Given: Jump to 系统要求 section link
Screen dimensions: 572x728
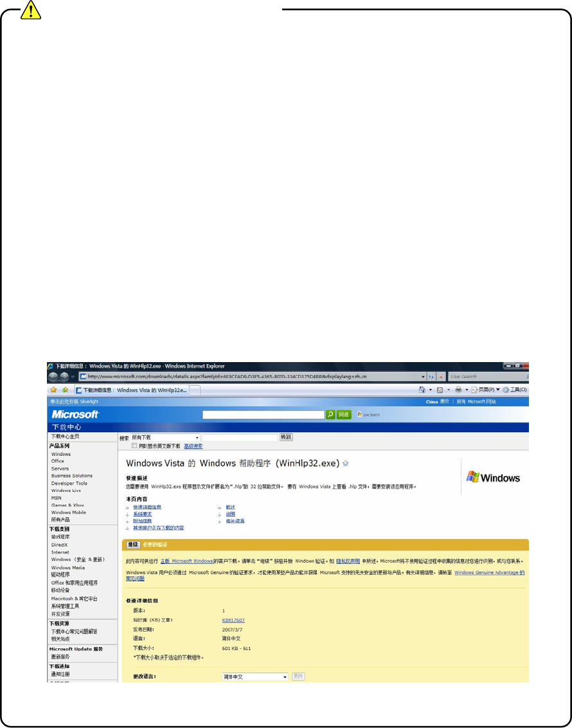Looking at the screenshot, I should (143, 514).
